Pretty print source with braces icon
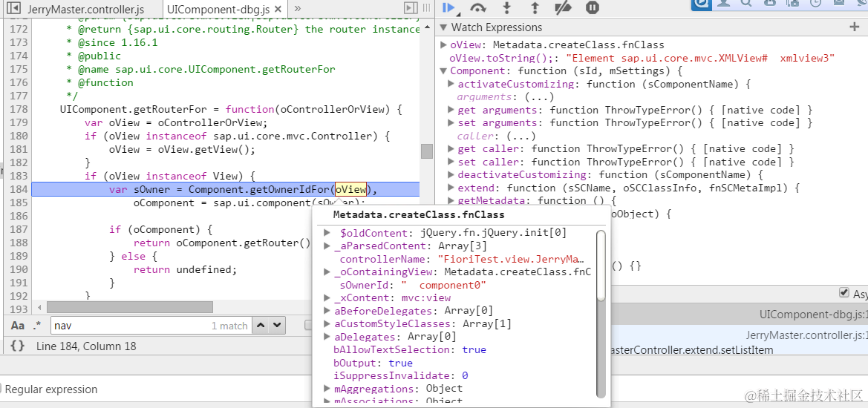 18,346
